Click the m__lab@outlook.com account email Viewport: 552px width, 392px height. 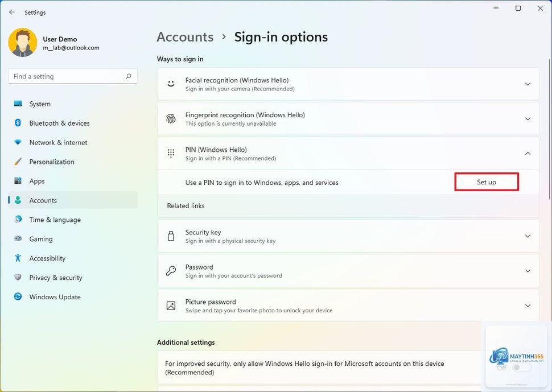[x=71, y=48]
